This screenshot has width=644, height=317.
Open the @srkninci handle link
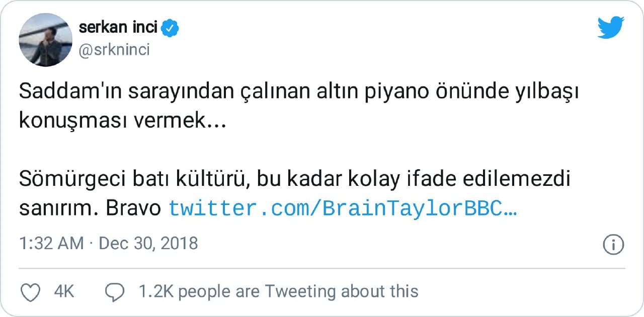(114, 50)
